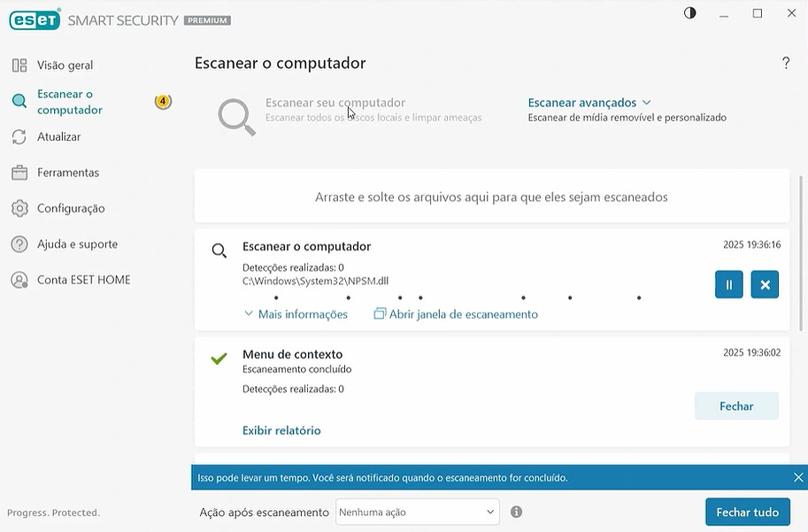Click Escanear seu computador

tap(335, 103)
